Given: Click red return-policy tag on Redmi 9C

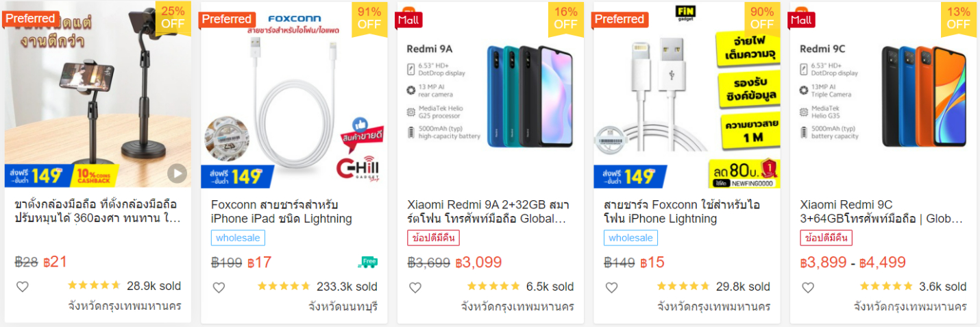Looking at the screenshot, I should click(826, 238).
